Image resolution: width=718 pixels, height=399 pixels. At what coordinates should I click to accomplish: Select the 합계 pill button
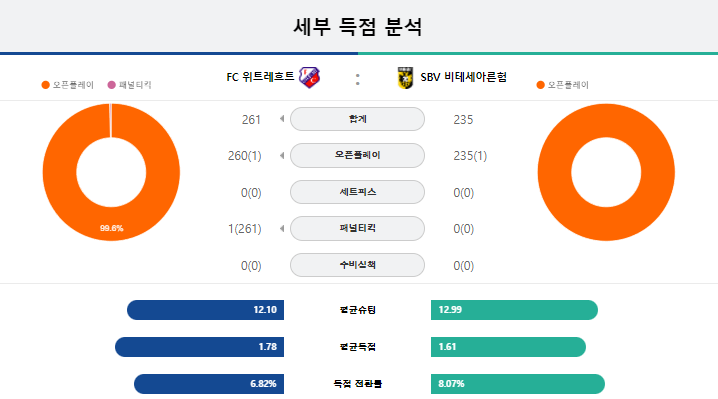[x=357, y=119]
